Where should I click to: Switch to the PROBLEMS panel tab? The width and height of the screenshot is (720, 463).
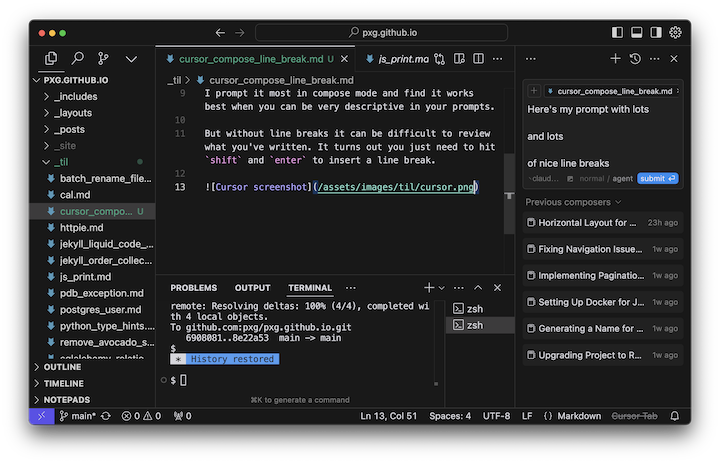[x=194, y=288]
